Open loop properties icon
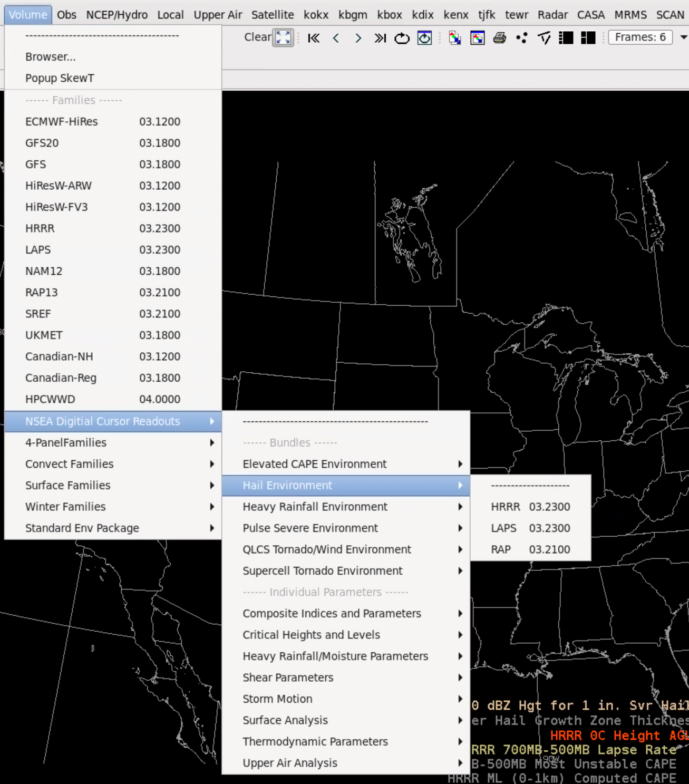Viewport: 689px width, 784px height. click(x=424, y=38)
